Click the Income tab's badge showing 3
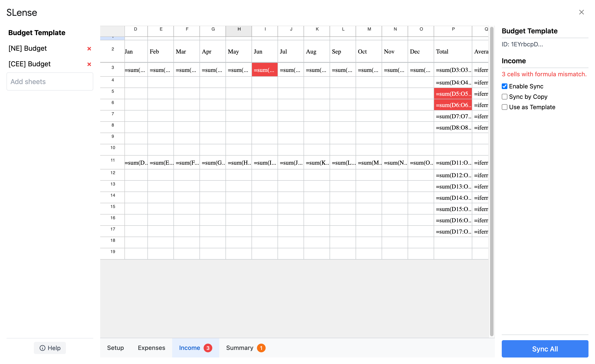Viewport: 595px width, 364px height. click(x=208, y=348)
